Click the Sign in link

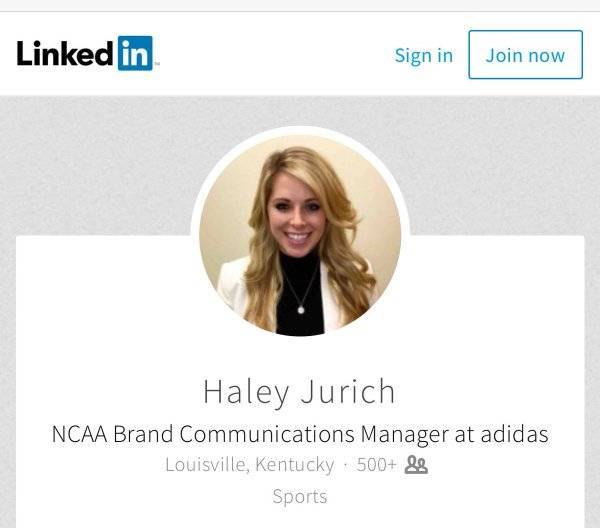point(424,55)
